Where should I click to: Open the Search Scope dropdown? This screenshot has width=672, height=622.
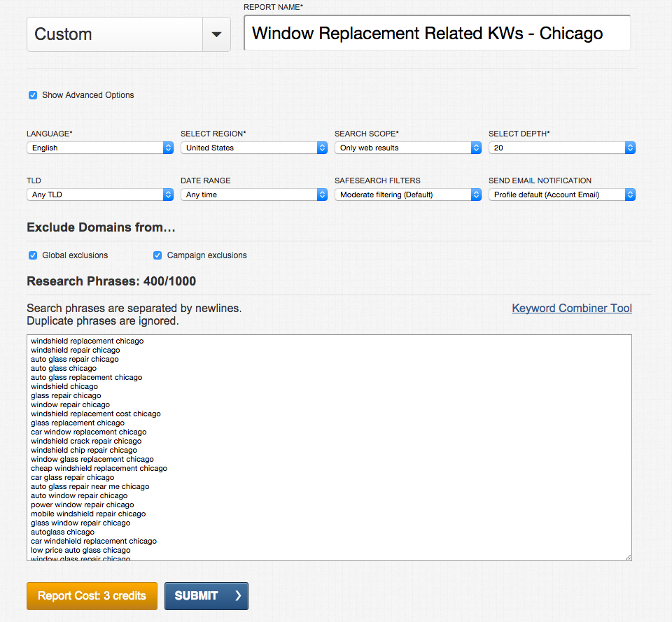click(408, 148)
